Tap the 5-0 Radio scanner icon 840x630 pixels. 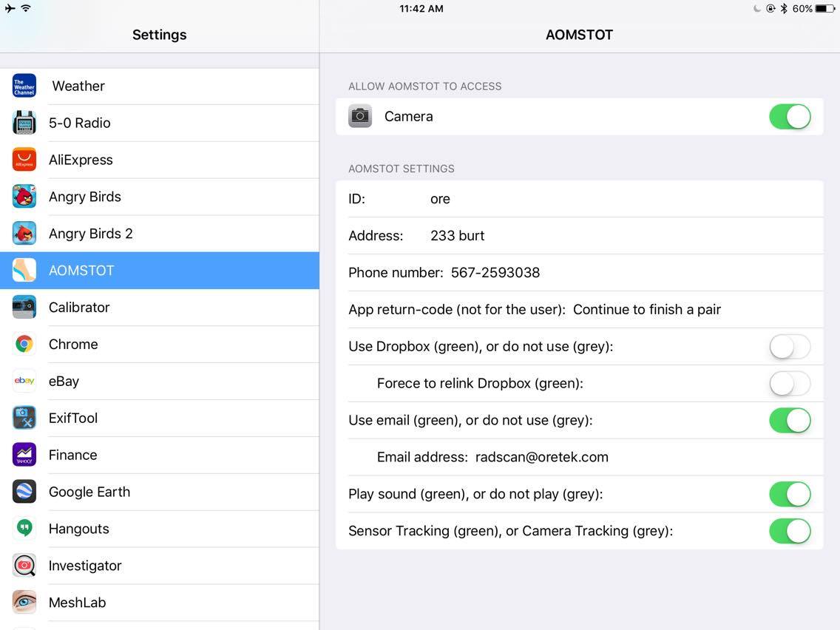coord(24,123)
